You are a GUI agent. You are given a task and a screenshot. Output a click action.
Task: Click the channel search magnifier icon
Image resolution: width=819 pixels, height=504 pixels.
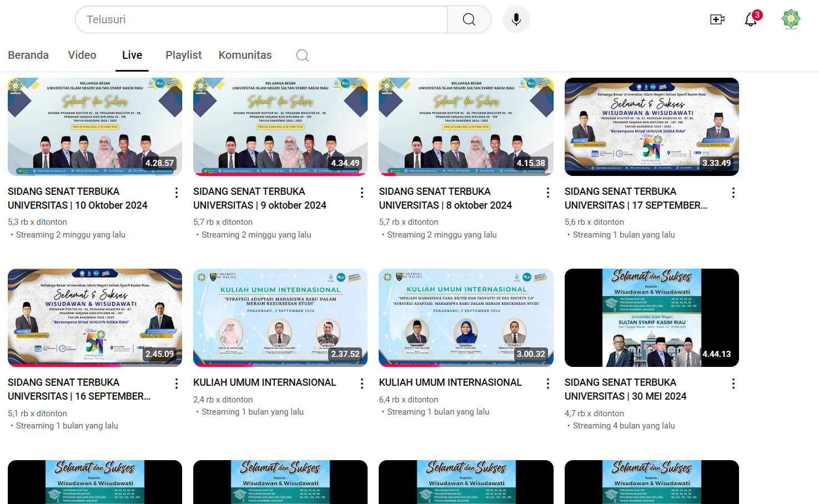tap(302, 56)
